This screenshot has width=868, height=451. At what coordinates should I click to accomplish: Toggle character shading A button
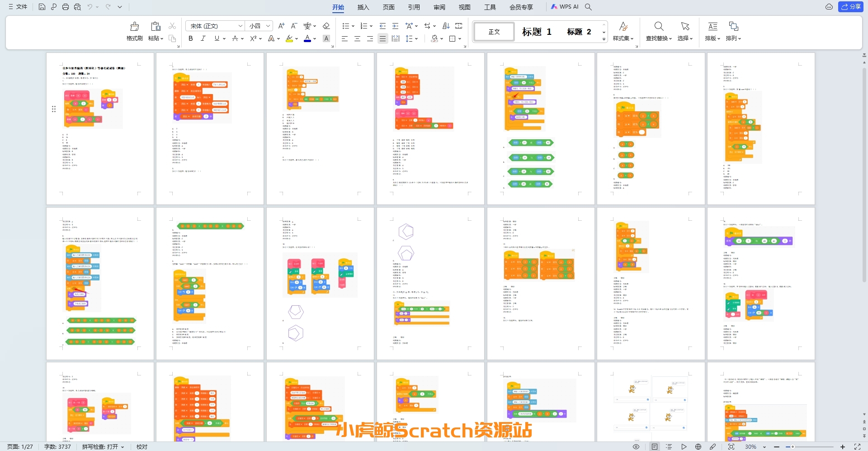point(326,38)
